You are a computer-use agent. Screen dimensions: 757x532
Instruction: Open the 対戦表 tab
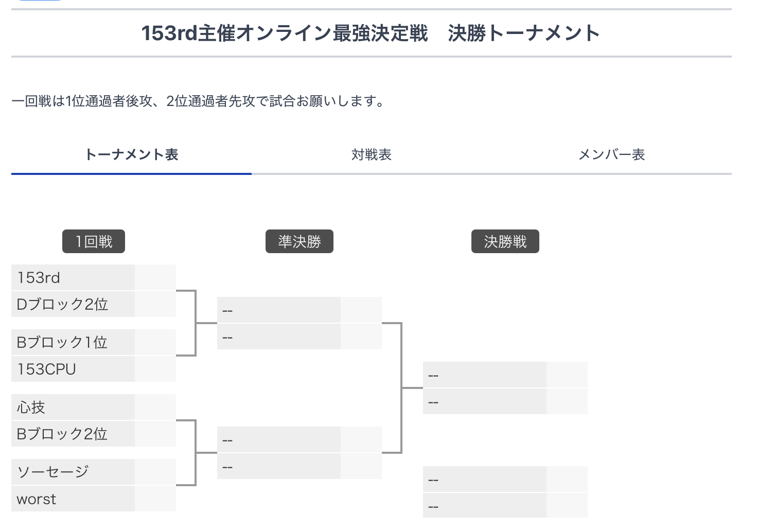click(x=372, y=154)
